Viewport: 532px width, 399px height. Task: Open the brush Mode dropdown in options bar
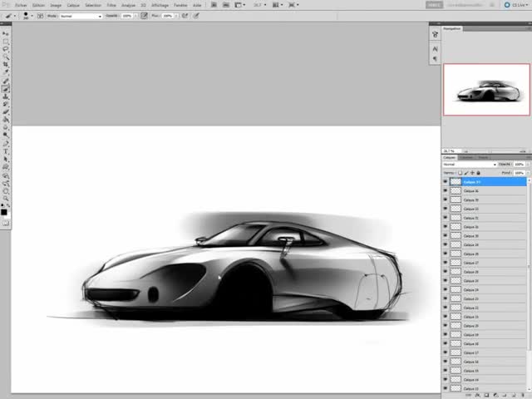click(x=81, y=16)
